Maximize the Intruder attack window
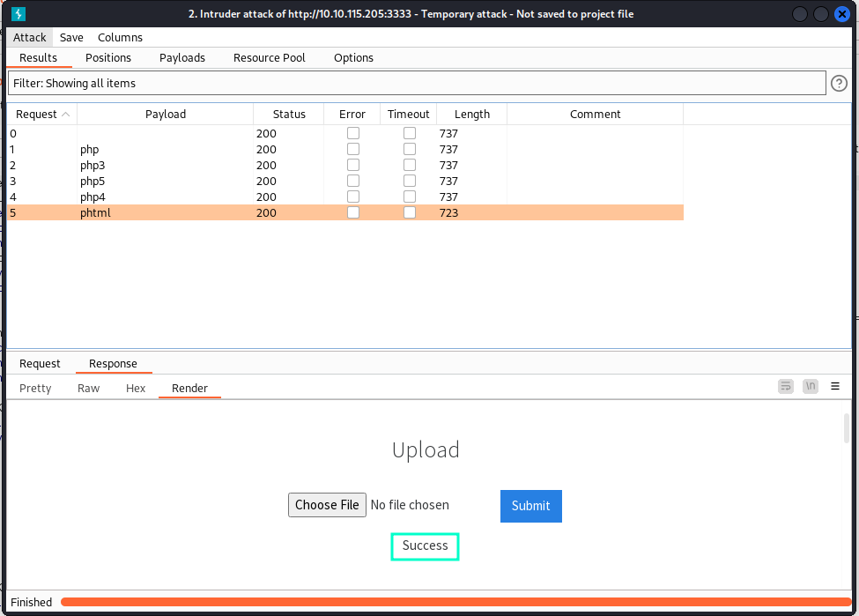 (820, 14)
